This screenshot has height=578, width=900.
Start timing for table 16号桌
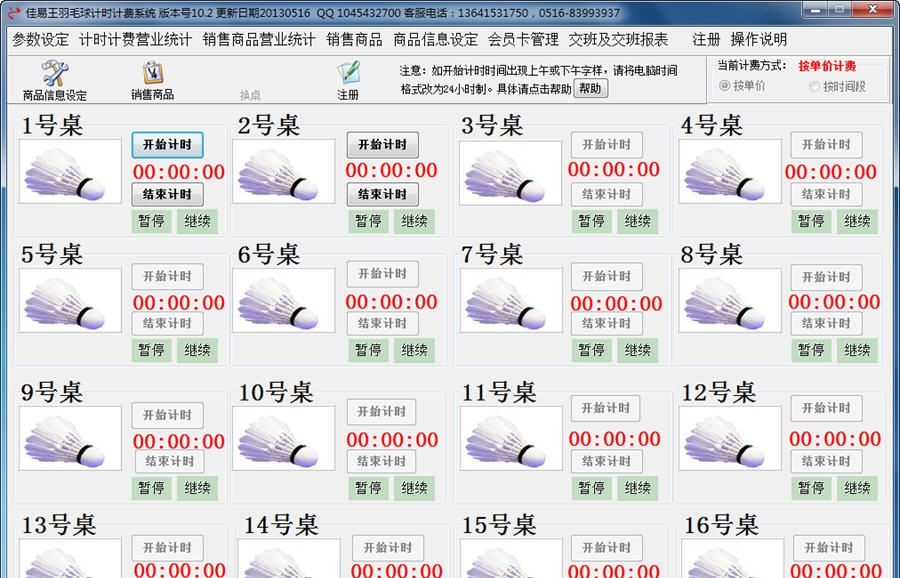[x=829, y=548]
